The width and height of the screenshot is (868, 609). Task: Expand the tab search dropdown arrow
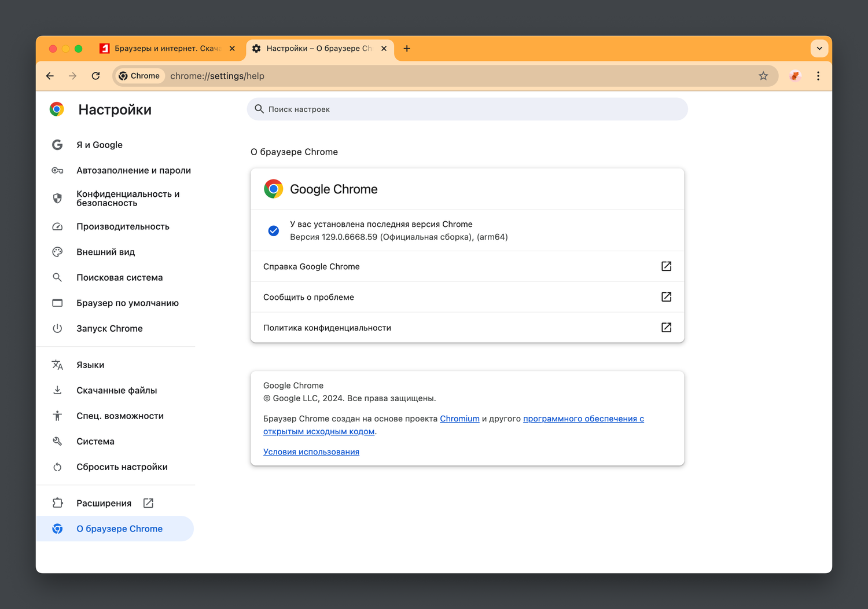tap(819, 49)
